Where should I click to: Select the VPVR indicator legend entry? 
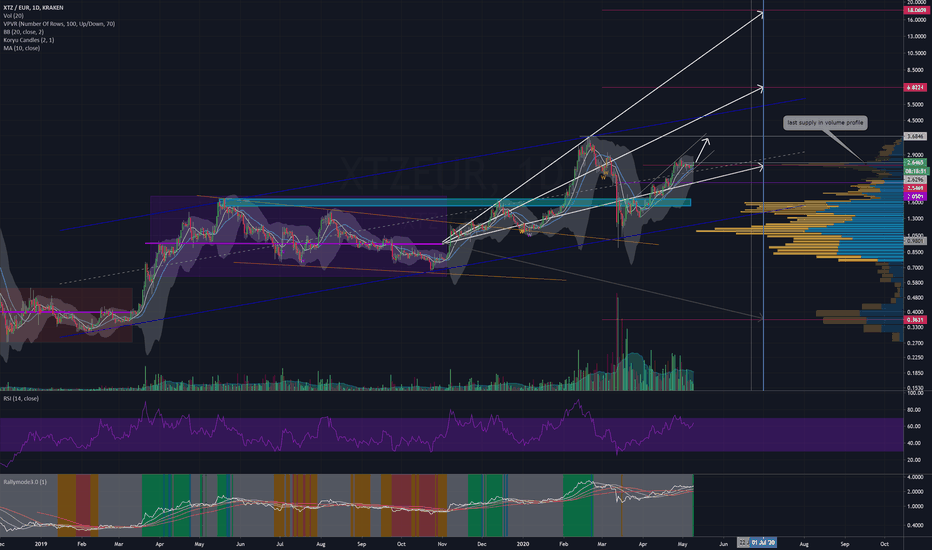[59, 24]
